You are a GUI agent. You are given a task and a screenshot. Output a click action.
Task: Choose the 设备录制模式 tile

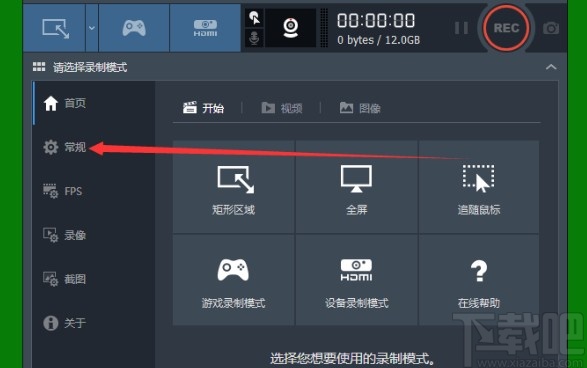(356, 280)
